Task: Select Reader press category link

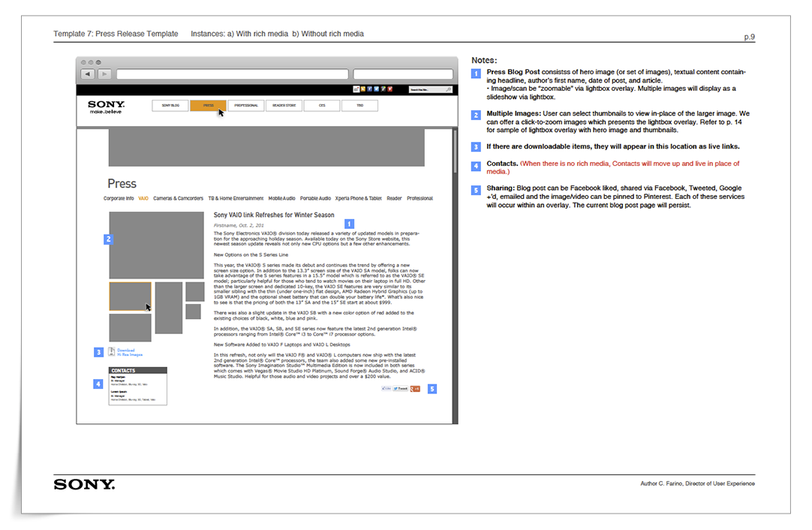Action: [x=394, y=198]
